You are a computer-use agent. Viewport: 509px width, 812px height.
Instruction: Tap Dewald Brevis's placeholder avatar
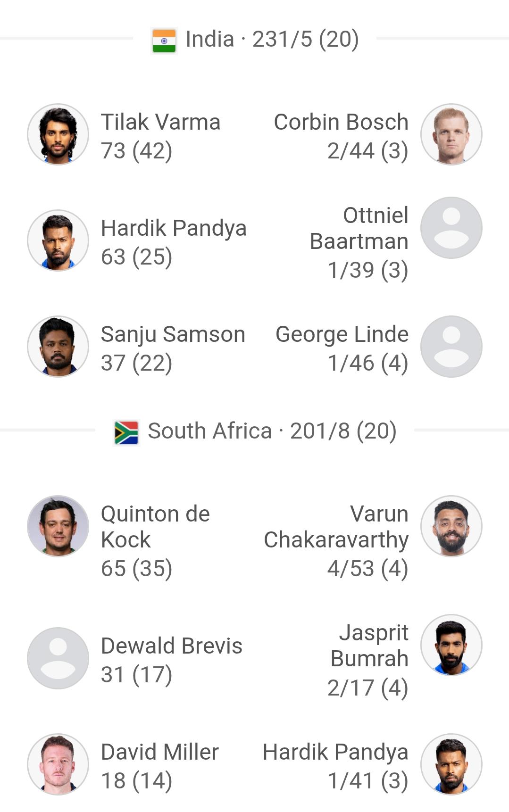pos(58,658)
